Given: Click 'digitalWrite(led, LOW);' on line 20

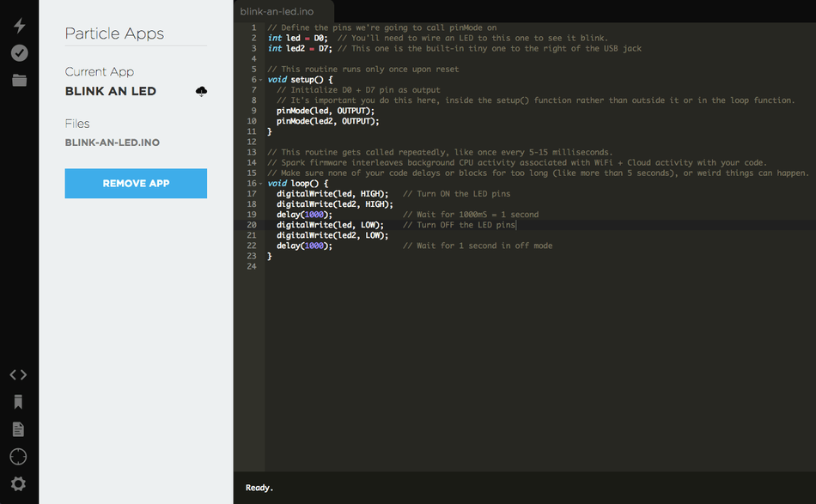Looking at the screenshot, I should 330,225.
